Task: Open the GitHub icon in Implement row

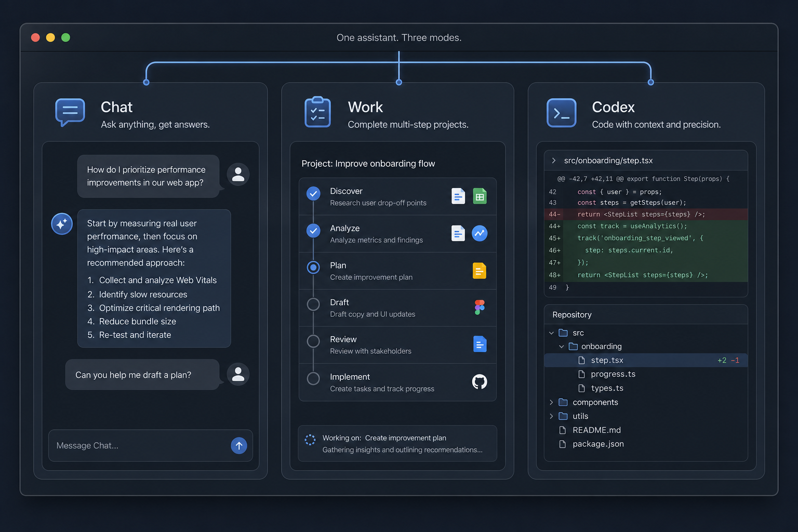Action: pos(480,382)
